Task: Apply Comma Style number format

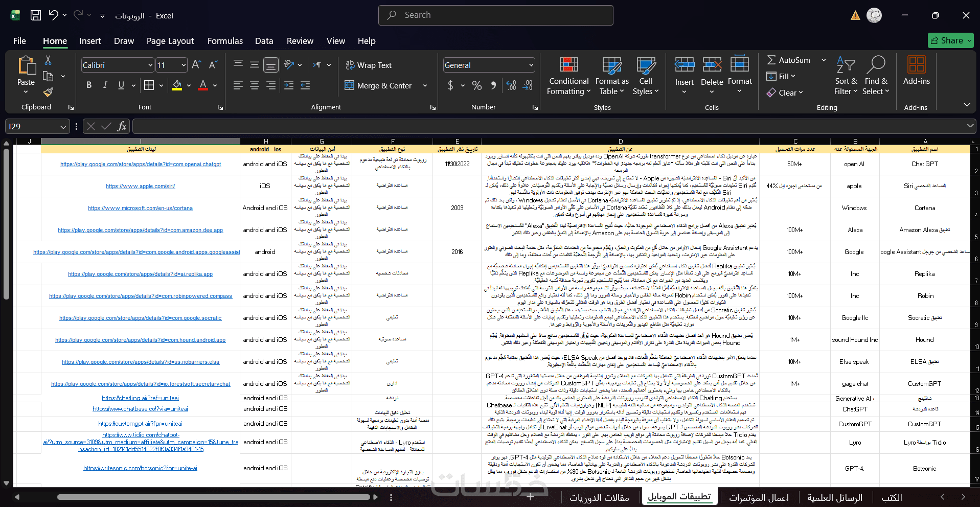Action: point(493,85)
